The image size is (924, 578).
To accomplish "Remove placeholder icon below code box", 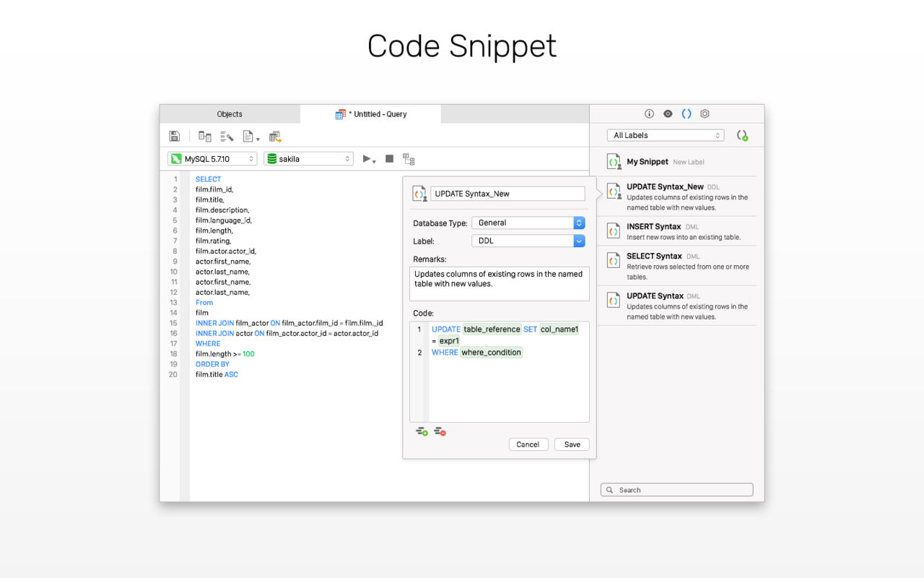I will click(x=440, y=431).
